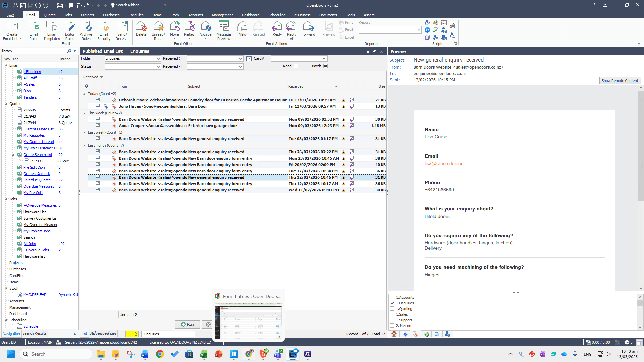Tick the Read checkbox filter
This screenshot has width=644, height=362.
(x=296, y=66)
